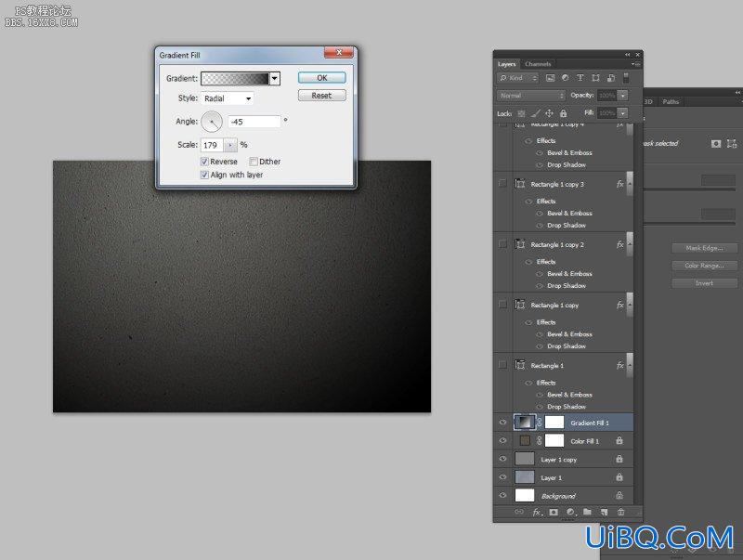
Task: Add a layer mask from panel bottom
Action: [554, 512]
